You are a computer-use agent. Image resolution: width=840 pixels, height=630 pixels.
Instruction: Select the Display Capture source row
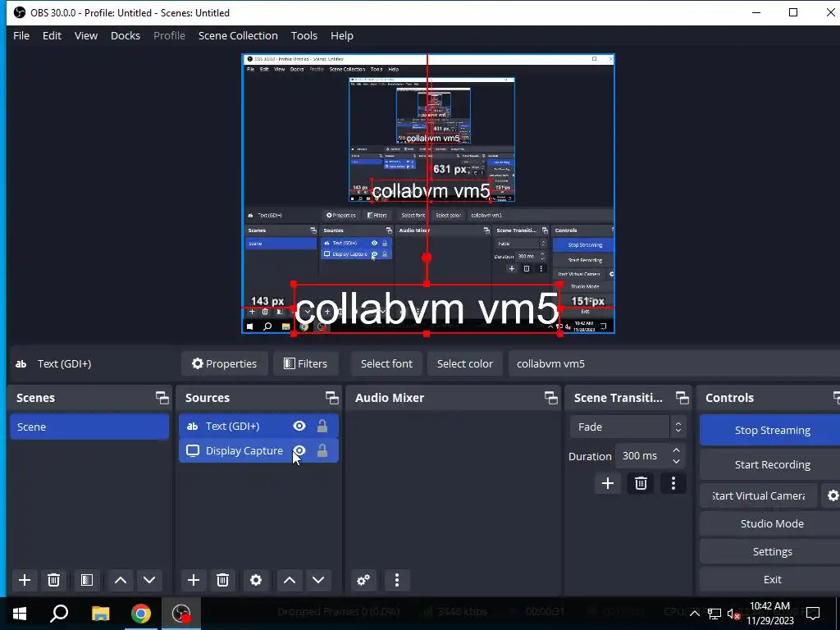tap(258, 450)
